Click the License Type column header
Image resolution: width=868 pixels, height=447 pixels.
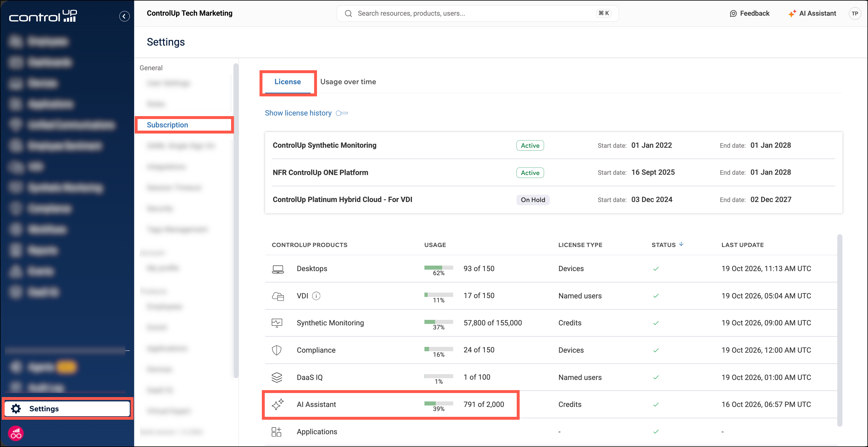point(580,245)
